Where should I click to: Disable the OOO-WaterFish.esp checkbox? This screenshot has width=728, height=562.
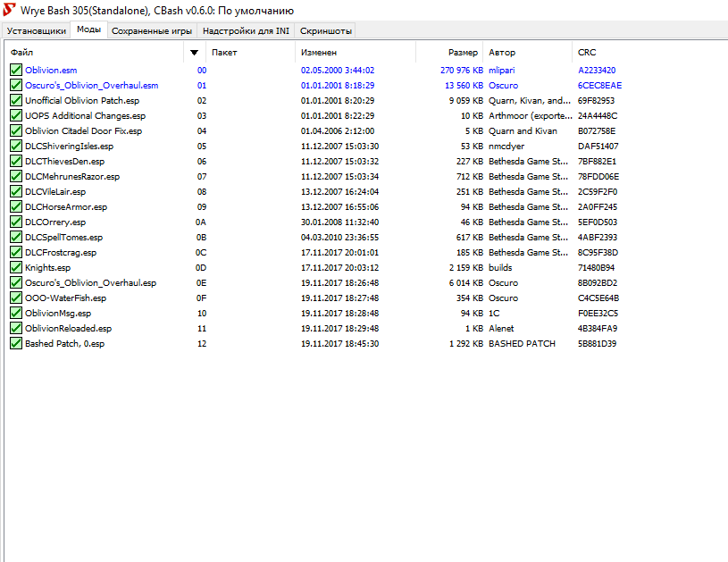(16, 298)
